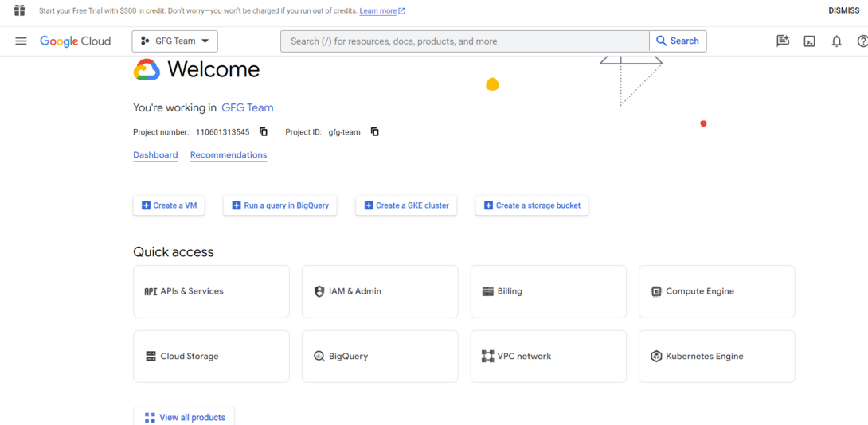This screenshot has height=425, width=868.
Task: Open the Cloud Storage quick access card
Action: point(212,357)
